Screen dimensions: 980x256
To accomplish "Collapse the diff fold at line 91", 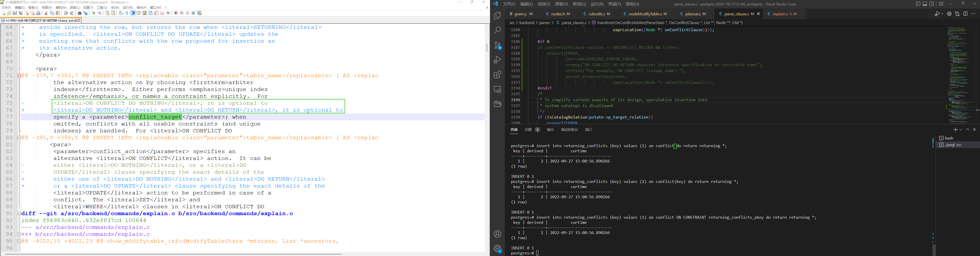I will [19, 214].
